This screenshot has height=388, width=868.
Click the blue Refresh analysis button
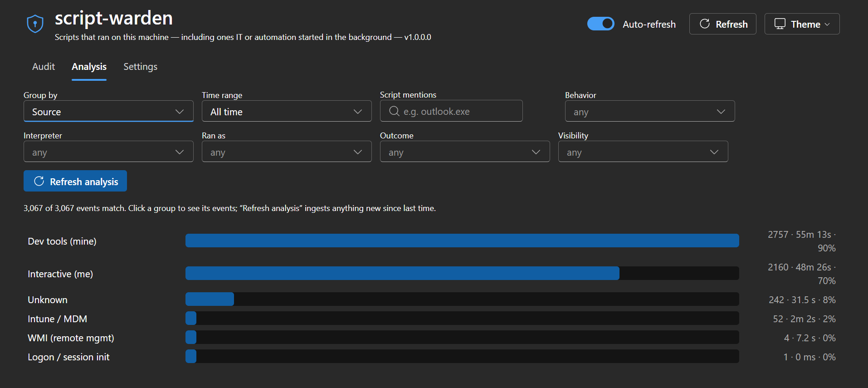click(x=75, y=181)
